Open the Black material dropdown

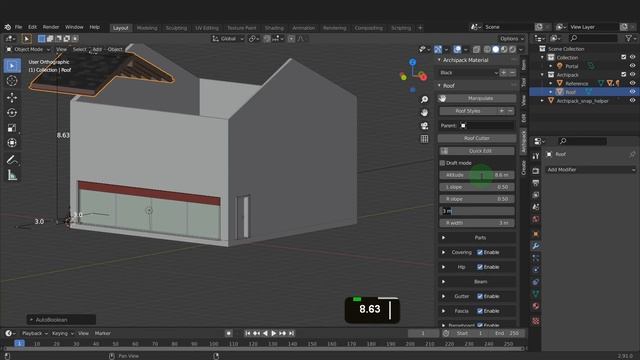click(x=469, y=73)
